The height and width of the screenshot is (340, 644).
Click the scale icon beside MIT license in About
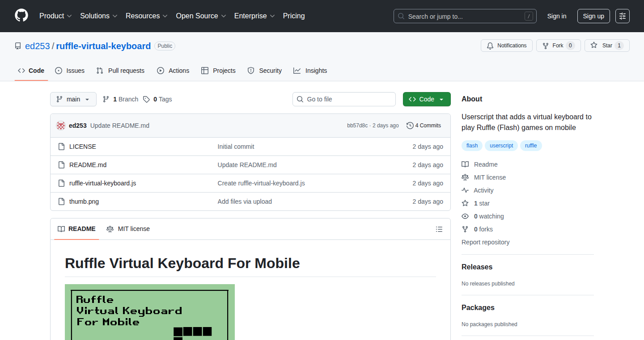click(x=465, y=177)
